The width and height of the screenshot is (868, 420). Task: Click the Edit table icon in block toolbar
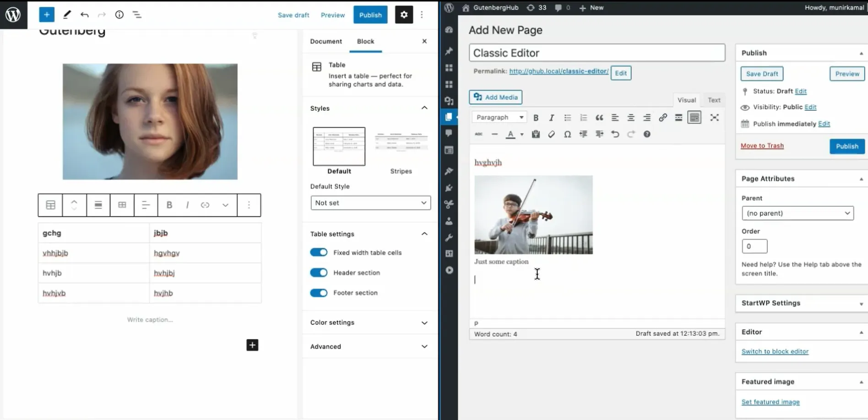point(122,205)
